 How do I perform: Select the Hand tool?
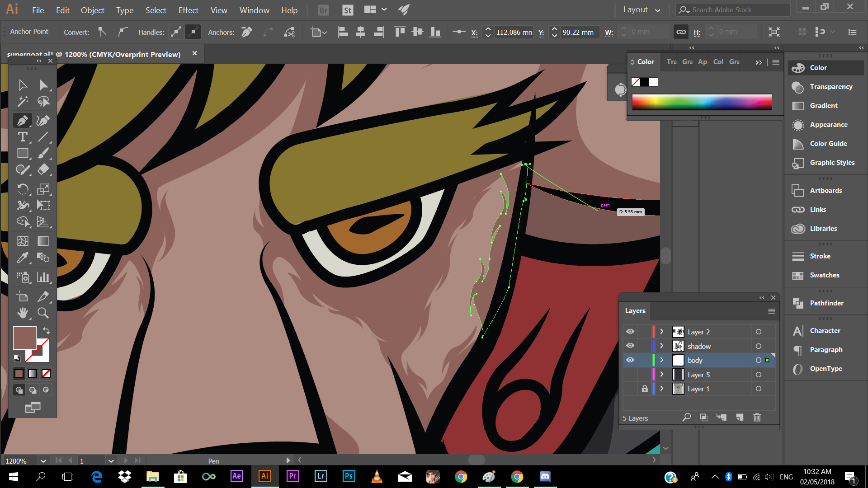(23, 313)
